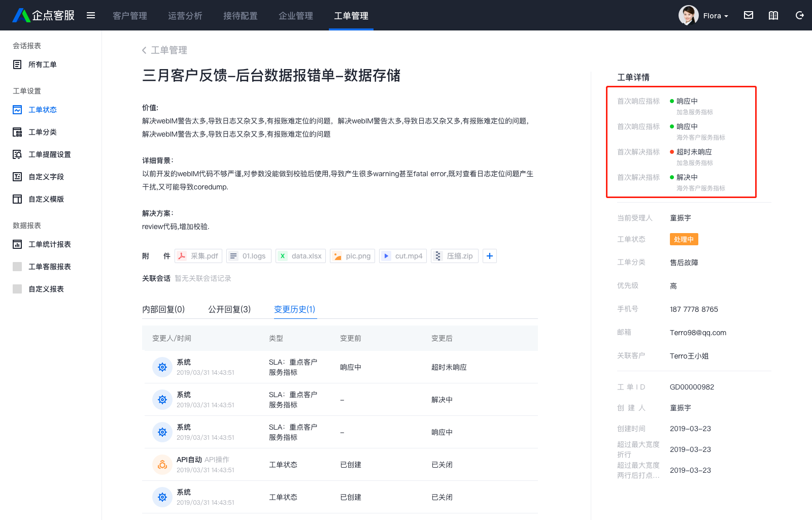The height and width of the screenshot is (520, 812).
Task: Click the orange API自动 avatar icon
Action: pyautogui.click(x=162, y=465)
